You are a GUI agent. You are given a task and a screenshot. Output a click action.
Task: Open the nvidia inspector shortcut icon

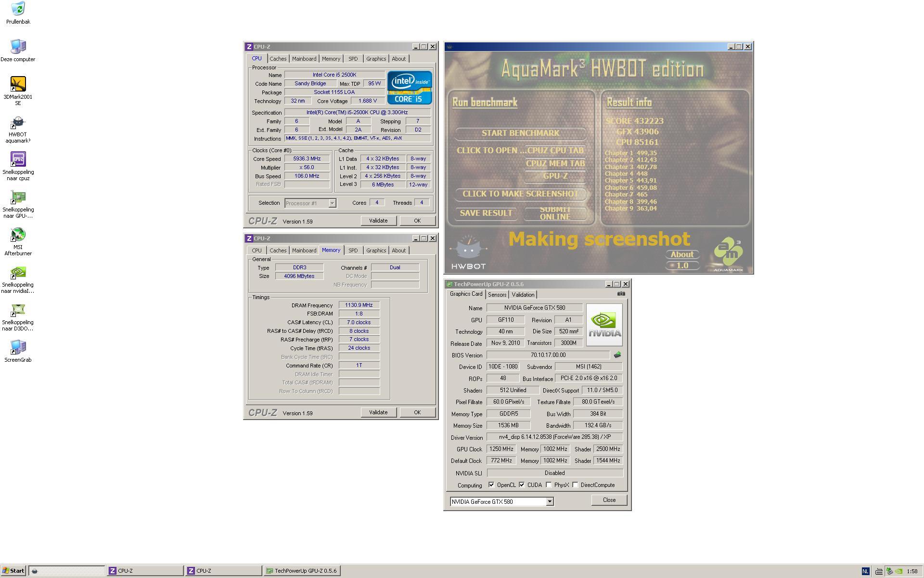point(18,272)
